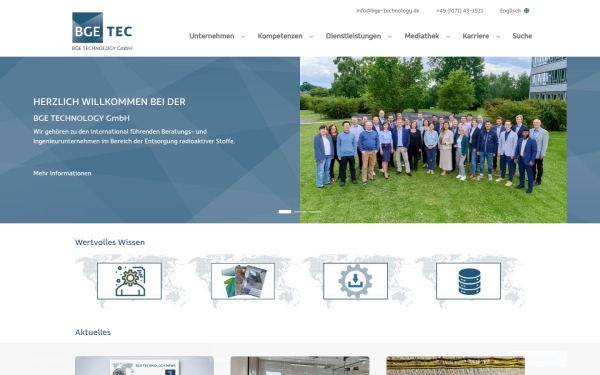Click the globe icon beside Englisch
The width and height of the screenshot is (600, 375).
[x=527, y=11]
